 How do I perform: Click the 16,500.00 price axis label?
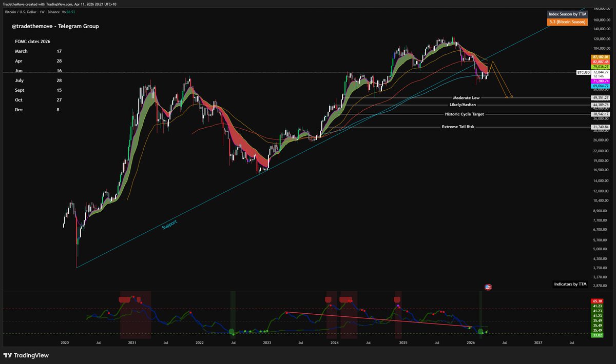click(x=602, y=170)
